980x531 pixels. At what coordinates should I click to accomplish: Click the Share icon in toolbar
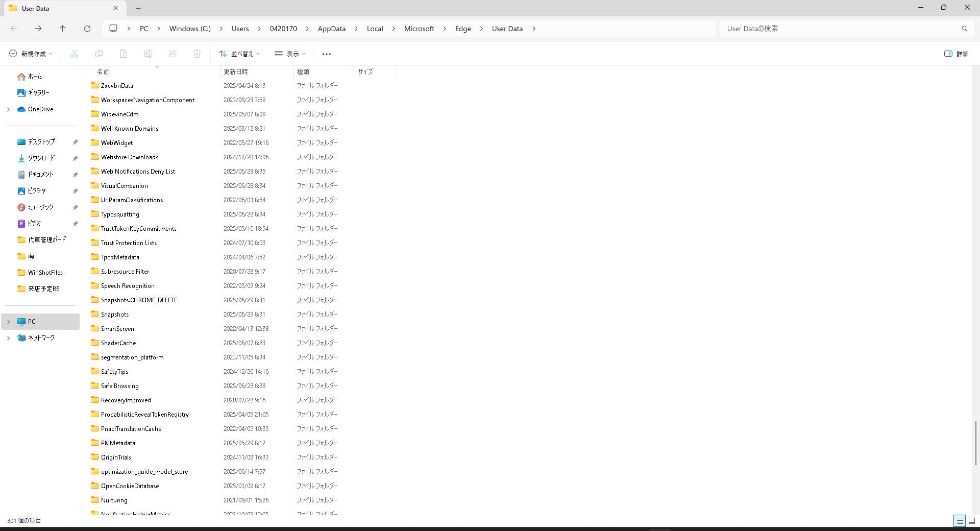point(173,54)
